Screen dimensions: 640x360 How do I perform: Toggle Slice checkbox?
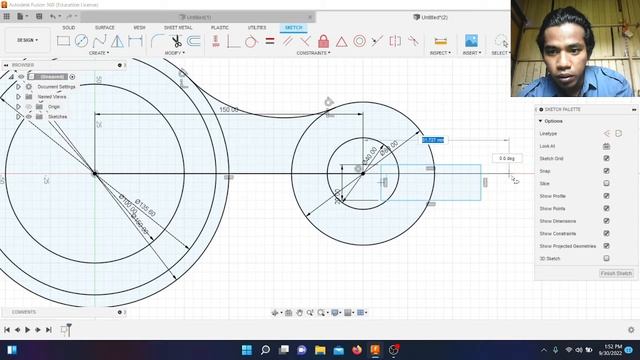[x=607, y=183]
